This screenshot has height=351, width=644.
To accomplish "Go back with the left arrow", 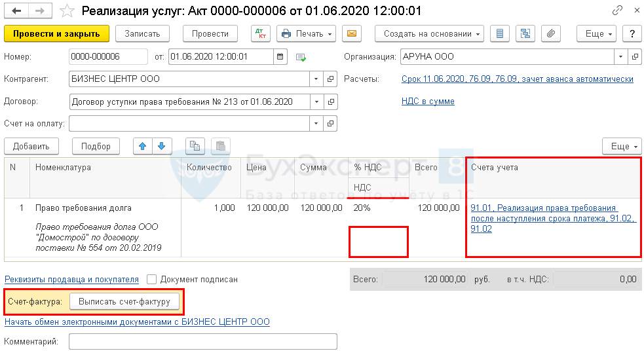I will click(16, 10).
